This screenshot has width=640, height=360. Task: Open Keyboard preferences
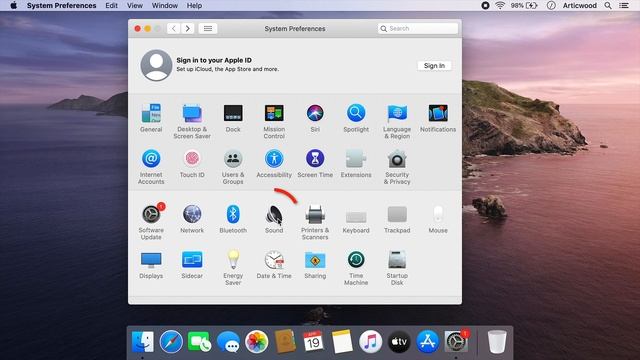pyautogui.click(x=356, y=216)
